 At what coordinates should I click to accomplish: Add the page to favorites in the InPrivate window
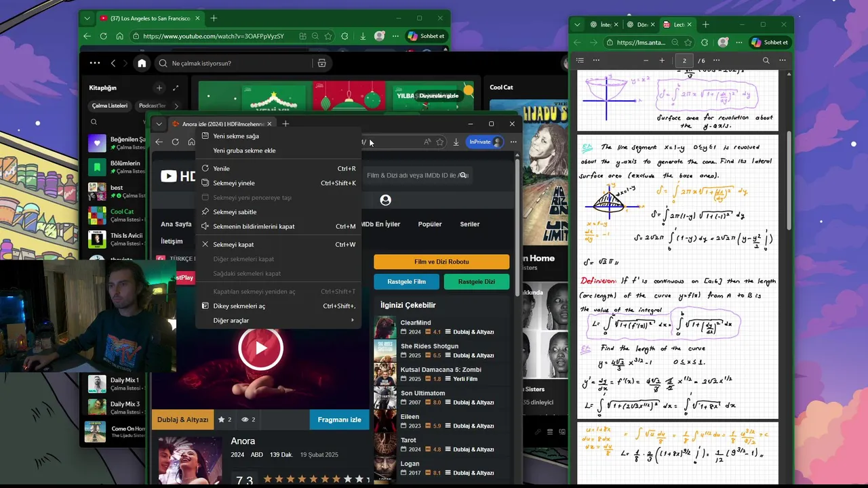tap(440, 142)
